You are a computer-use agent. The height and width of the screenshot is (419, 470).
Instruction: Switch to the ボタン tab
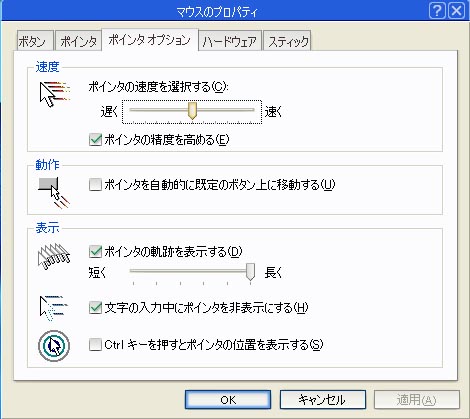pos(35,41)
